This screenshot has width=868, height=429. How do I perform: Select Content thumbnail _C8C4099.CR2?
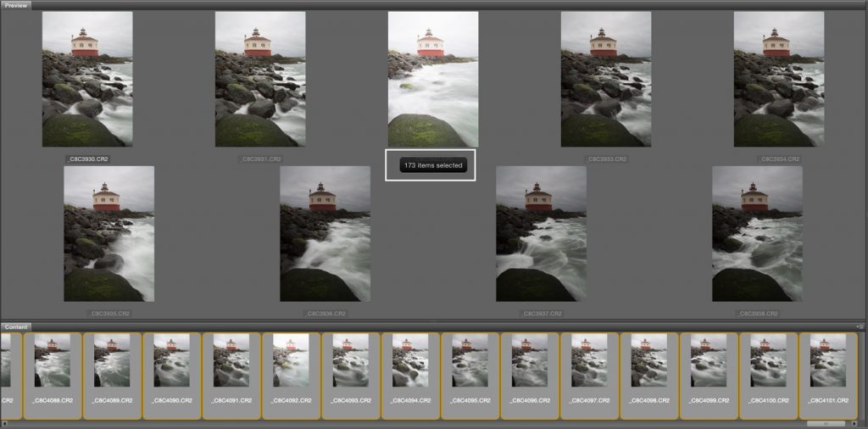709,376
